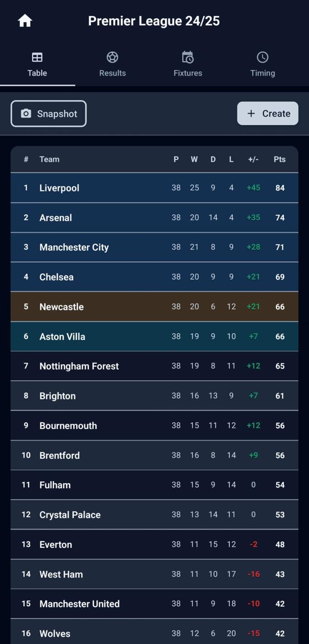Switch to the Results tab
The width and height of the screenshot is (309, 644).
pos(112,64)
